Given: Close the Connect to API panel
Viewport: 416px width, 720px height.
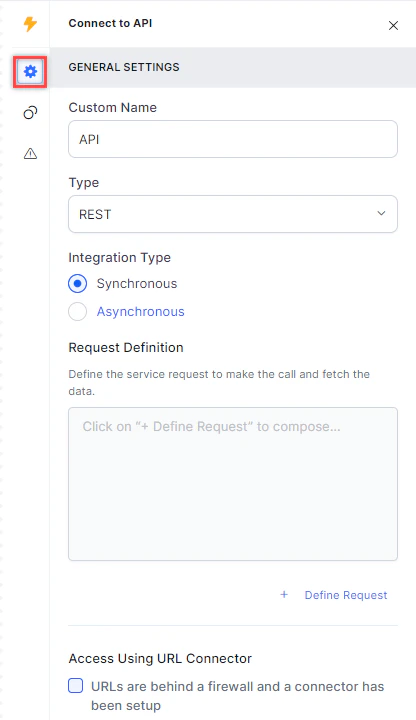Looking at the screenshot, I should pos(394,26).
